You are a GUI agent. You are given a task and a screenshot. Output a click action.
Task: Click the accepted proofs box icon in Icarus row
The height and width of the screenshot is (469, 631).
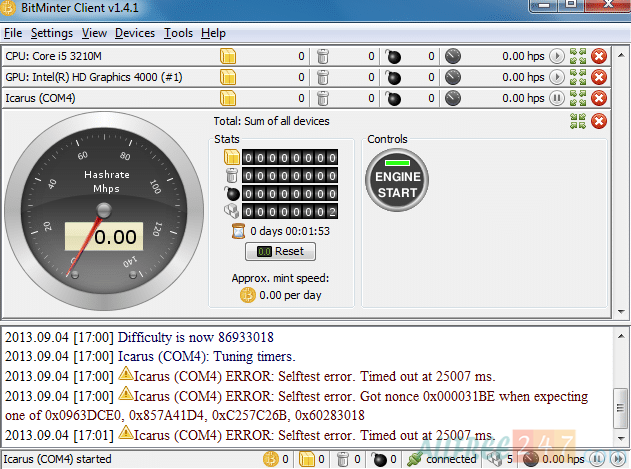click(x=228, y=98)
